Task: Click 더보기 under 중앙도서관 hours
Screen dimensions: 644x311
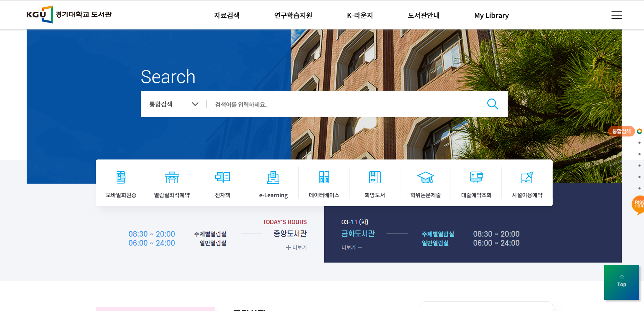Action: [296, 247]
